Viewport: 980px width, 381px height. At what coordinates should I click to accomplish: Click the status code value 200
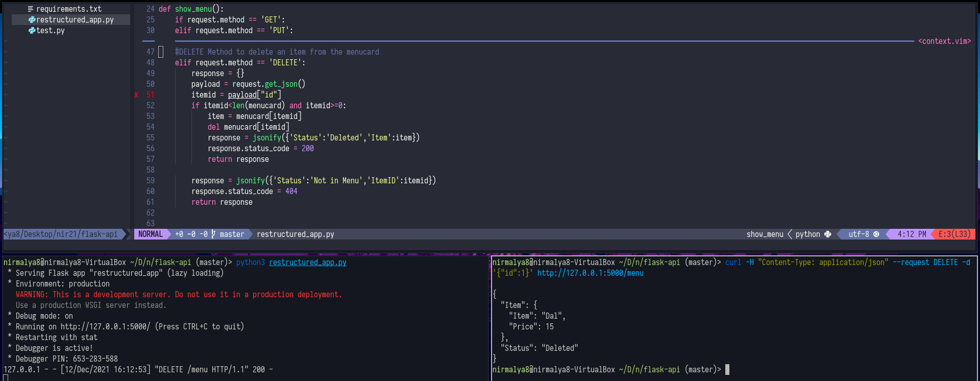tap(308, 149)
